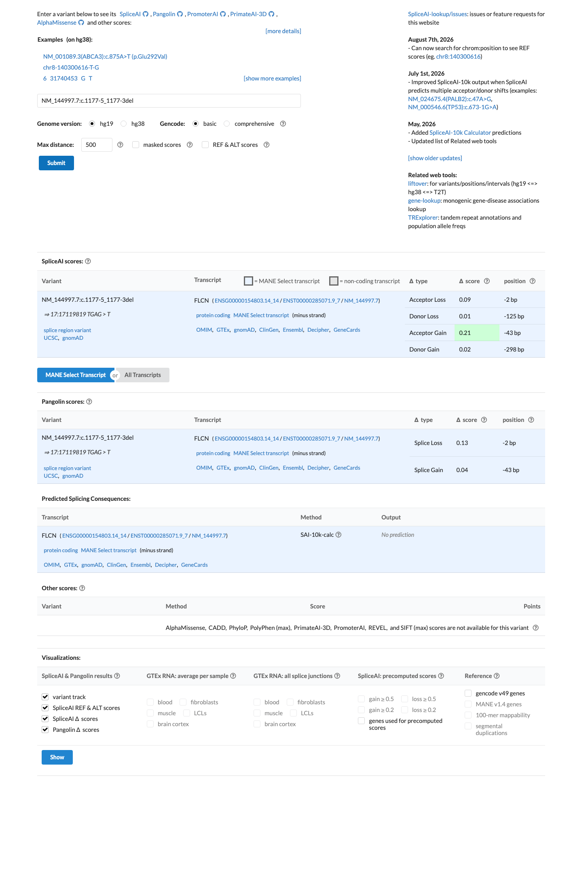
Task: Click help icon next to Reference heading
Action: click(497, 676)
